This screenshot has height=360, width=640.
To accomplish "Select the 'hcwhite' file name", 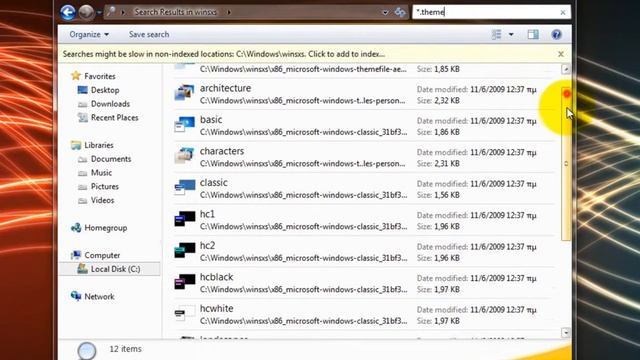I will tap(216, 308).
